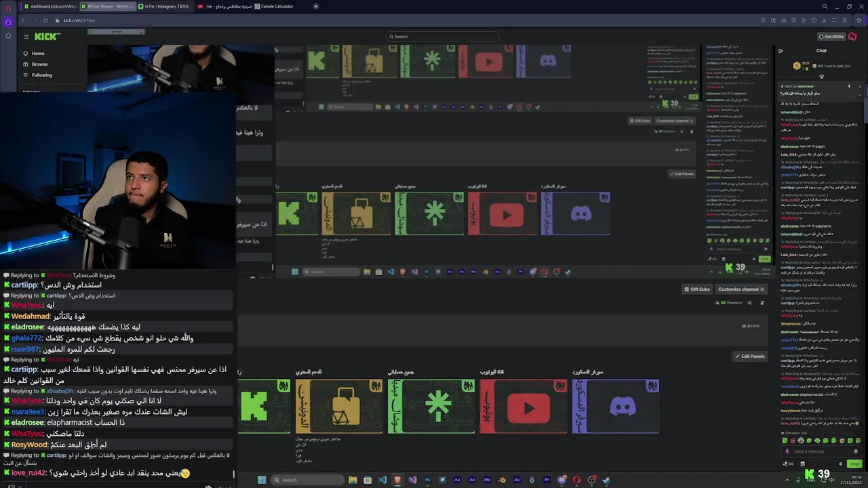Open Visual Studio Code from the taskbar
The image size is (868, 488).
point(382,480)
